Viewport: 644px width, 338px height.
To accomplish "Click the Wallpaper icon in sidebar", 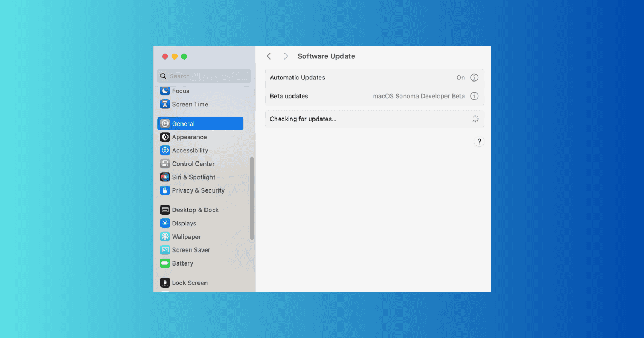I will (x=165, y=237).
